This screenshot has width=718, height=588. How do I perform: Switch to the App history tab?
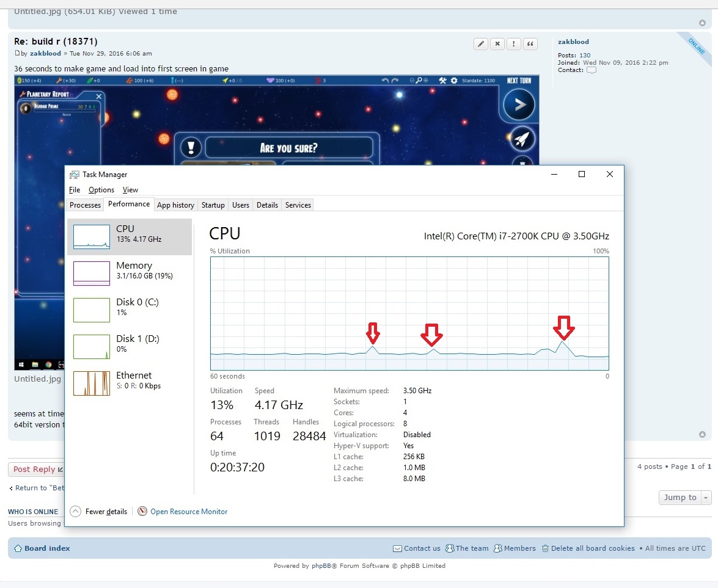[175, 205]
